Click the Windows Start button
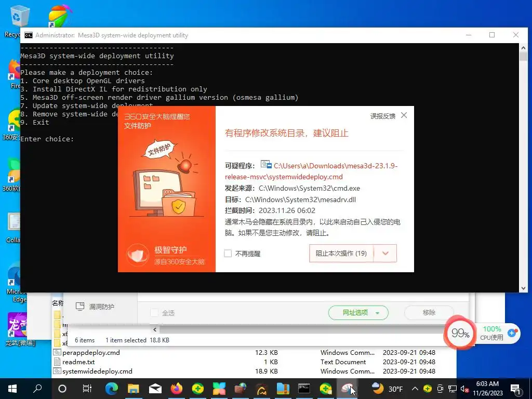532x399 pixels. (x=12, y=389)
